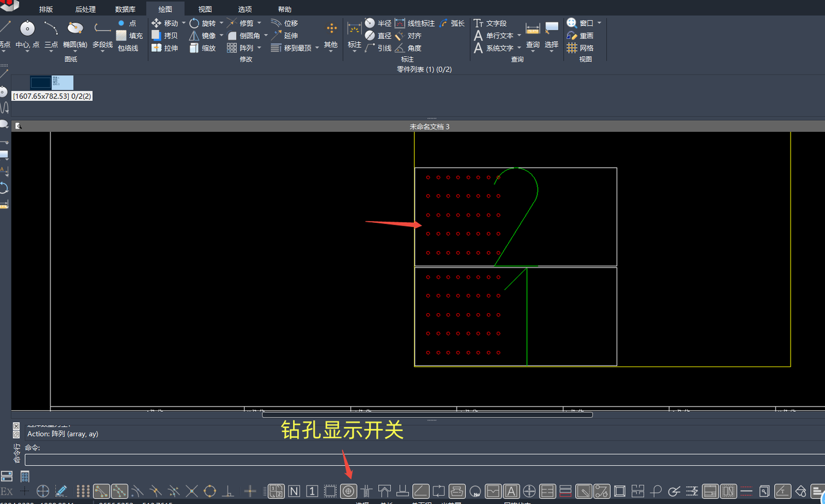Toggle the boxed 1 status button
The width and height of the screenshot is (825, 504).
coord(312,491)
